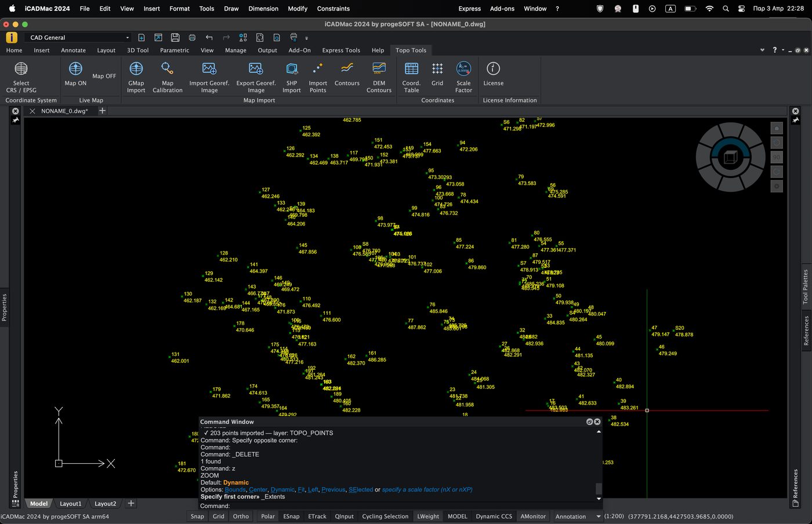
Task: Click the New drawing icon in quick toolbar
Action: [141, 37]
